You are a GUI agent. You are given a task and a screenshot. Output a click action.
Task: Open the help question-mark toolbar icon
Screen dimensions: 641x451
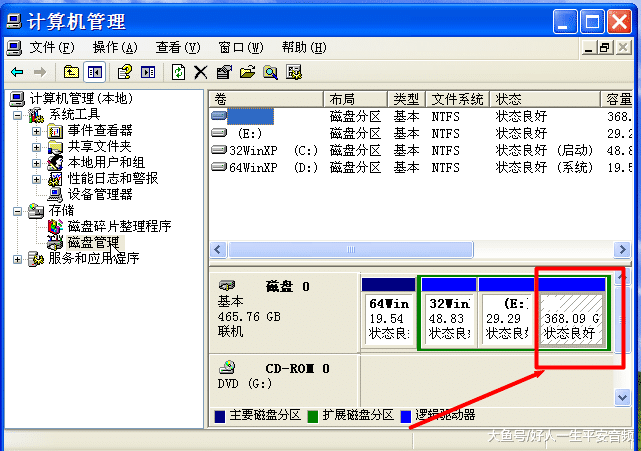tap(125, 72)
